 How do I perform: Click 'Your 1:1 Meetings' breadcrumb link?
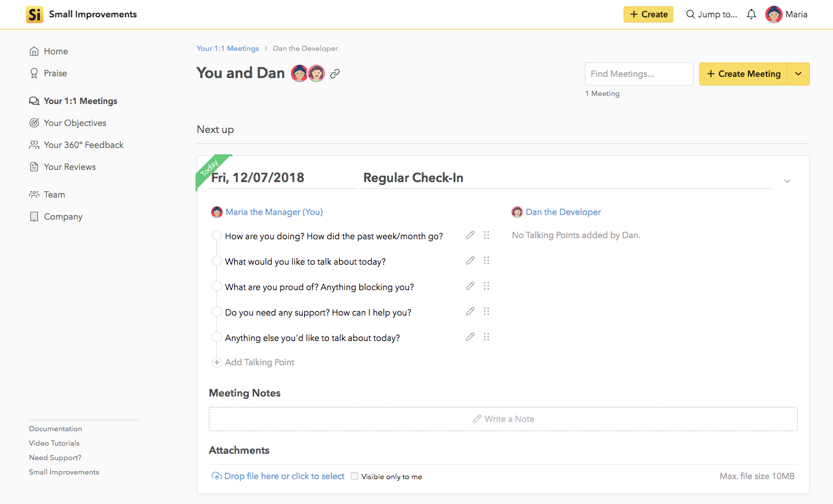tap(228, 49)
